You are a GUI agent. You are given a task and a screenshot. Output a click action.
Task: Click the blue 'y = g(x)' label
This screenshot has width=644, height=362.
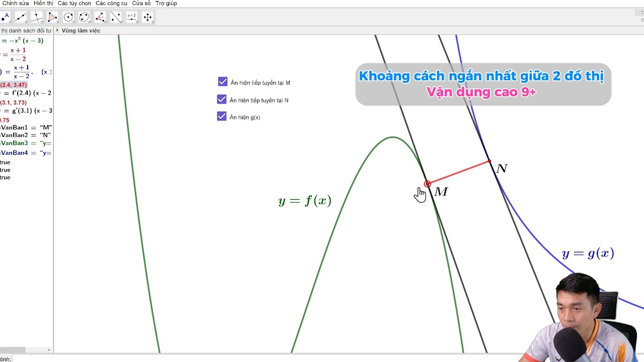(x=588, y=253)
